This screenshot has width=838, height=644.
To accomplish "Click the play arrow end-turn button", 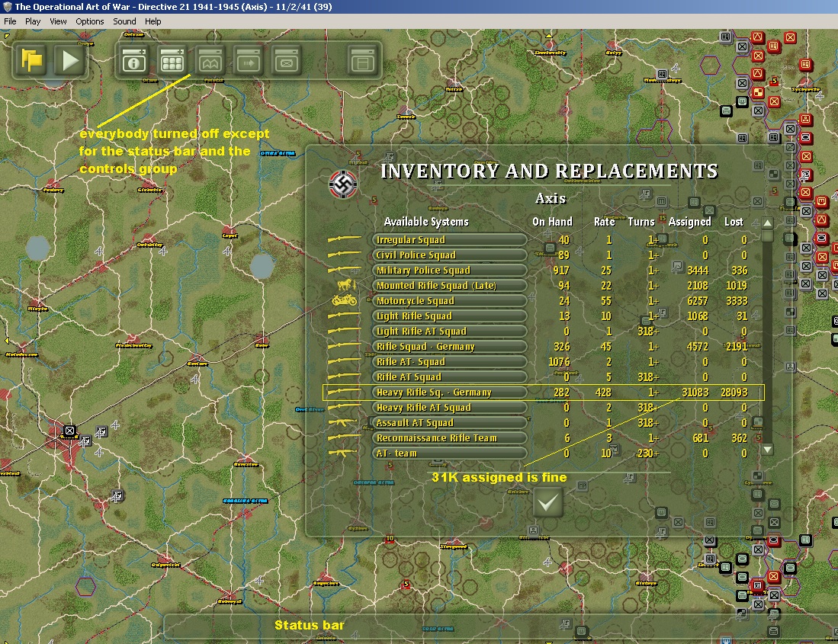I will coord(69,60).
